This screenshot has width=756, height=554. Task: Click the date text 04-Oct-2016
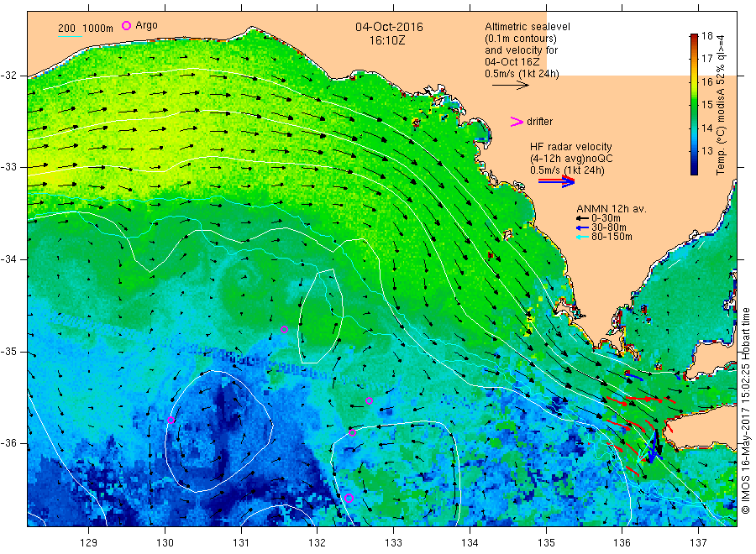point(389,27)
